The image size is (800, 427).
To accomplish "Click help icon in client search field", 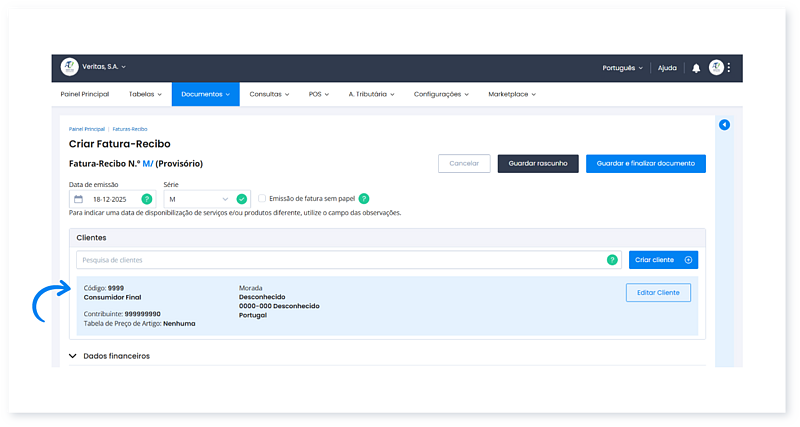I will [x=611, y=260].
